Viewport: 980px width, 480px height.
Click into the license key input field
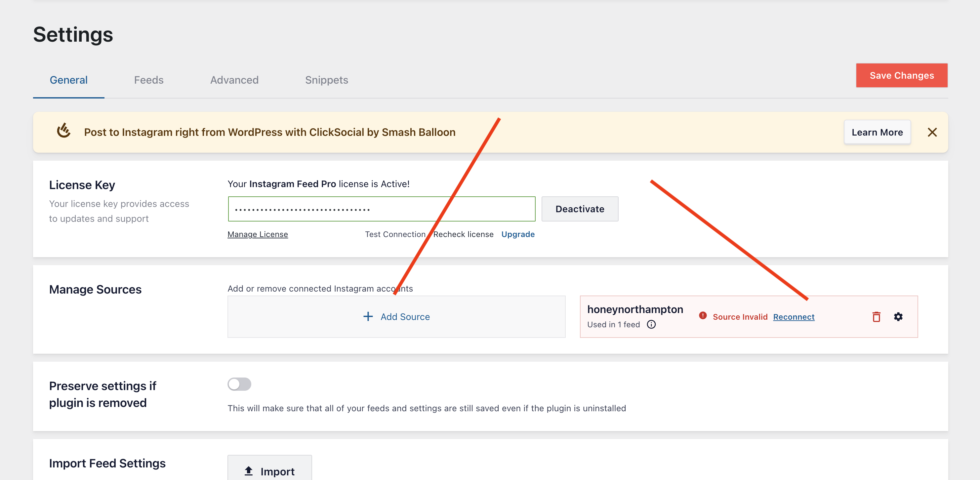pos(381,209)
